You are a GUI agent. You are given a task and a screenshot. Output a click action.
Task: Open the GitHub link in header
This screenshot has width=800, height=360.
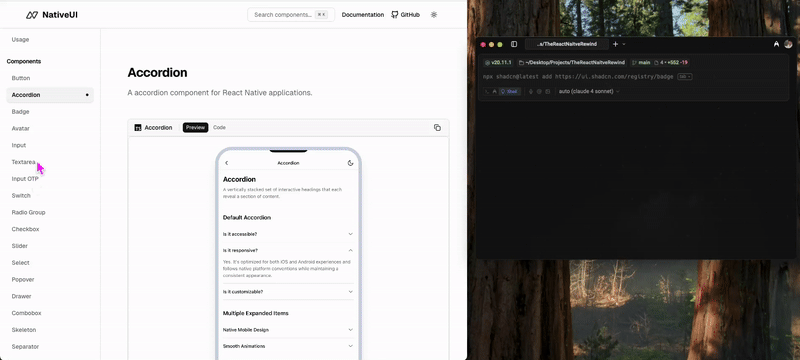[406, 15]
